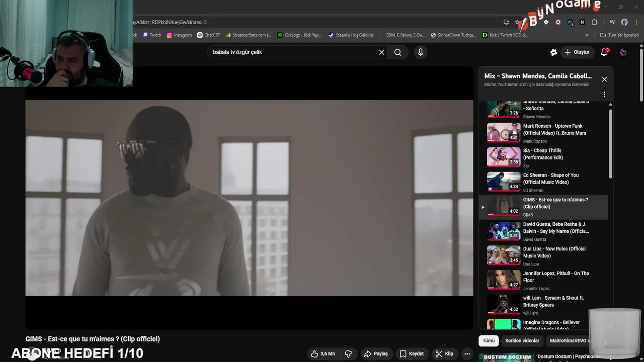Open the ChatGPT bookmark
This screenshot has height=362, width=644.
209,35
